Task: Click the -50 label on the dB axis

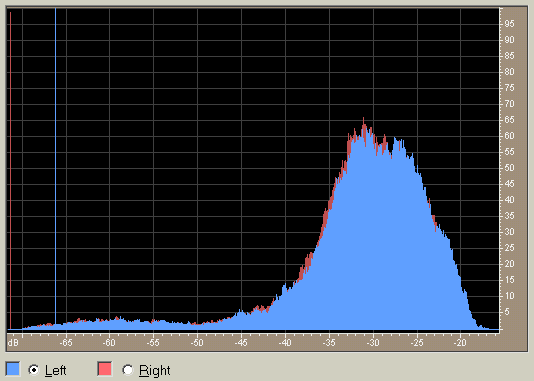Action: tap(197, 343)
